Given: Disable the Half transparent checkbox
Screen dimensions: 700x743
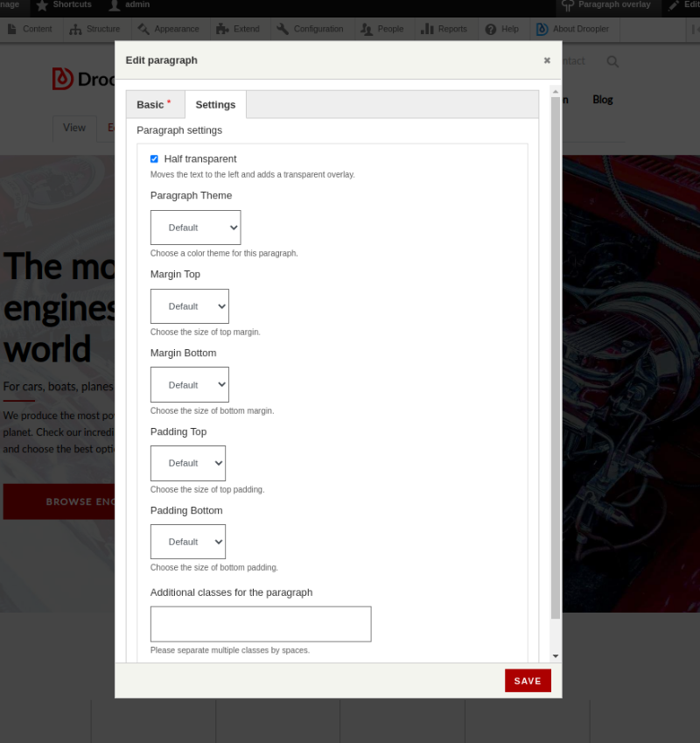Looking at the screenshot, I should click(x=154, y=158).
